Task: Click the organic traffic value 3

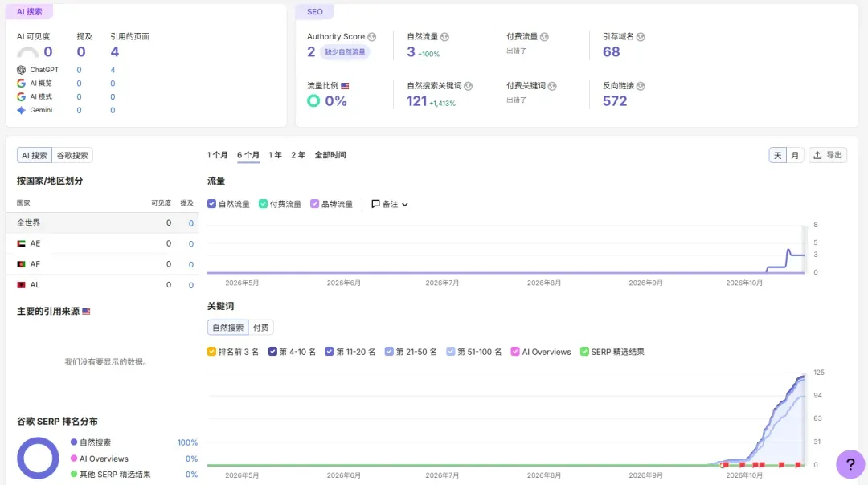Action: [x=411, y=52]
